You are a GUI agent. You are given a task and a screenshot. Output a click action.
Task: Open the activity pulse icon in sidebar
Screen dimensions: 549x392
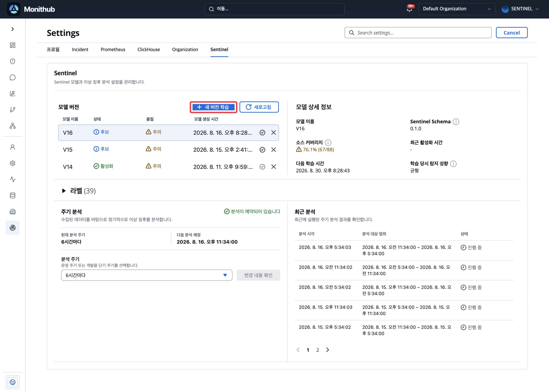coord(13,179)
